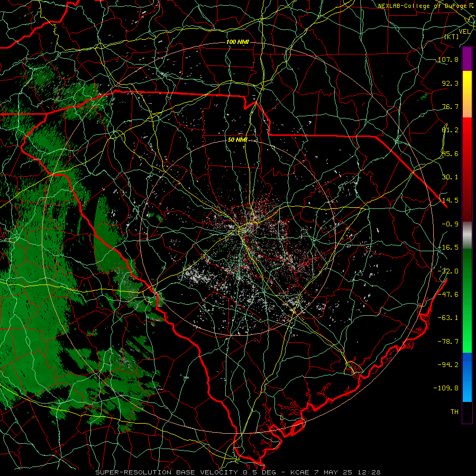Screen dimensions: 476x476
Task: Click the -47.6 velocity scale value
Action: [x=448, y=295]
